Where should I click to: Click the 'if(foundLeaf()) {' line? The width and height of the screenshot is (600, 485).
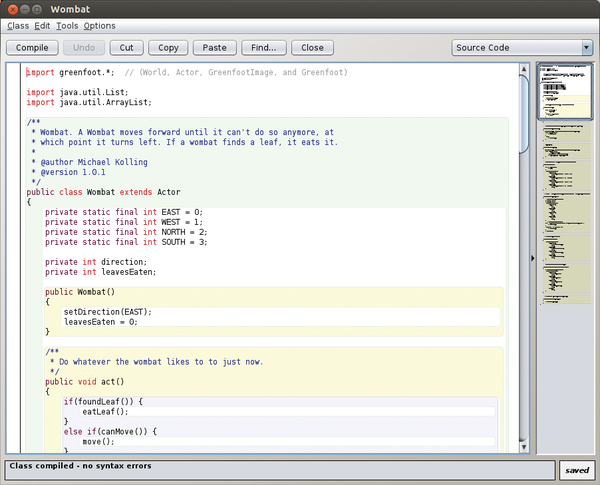coord(103,401)
